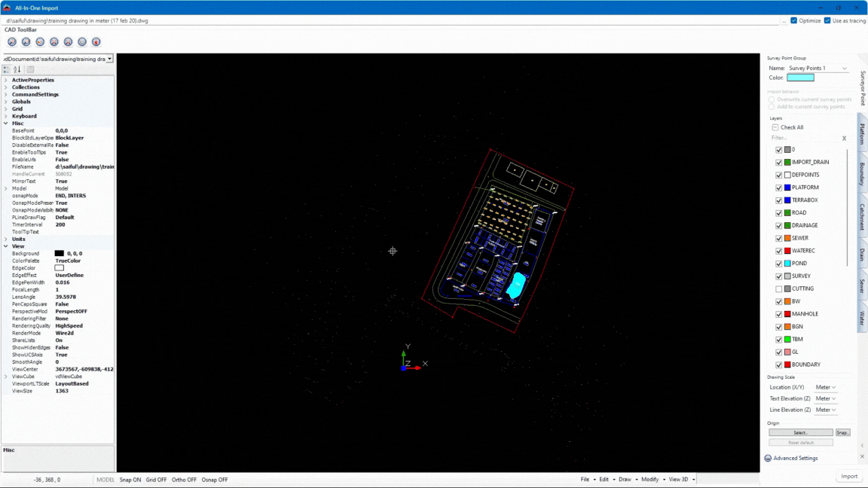The width and height of the screenshot is (868, 488).
Task: Toggle the Check All layers checkbox
Action: [x=775, y=127]
